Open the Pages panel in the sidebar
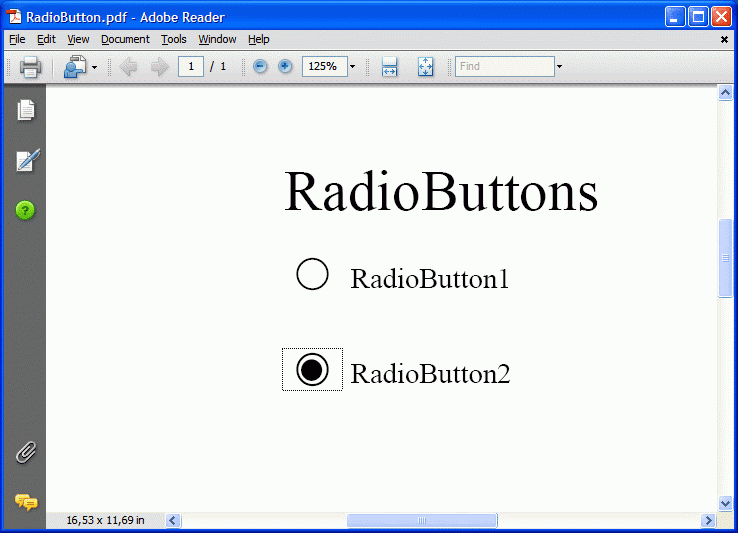Image resolution: width=738 pixels, height=533 pixels. (26, 110)
